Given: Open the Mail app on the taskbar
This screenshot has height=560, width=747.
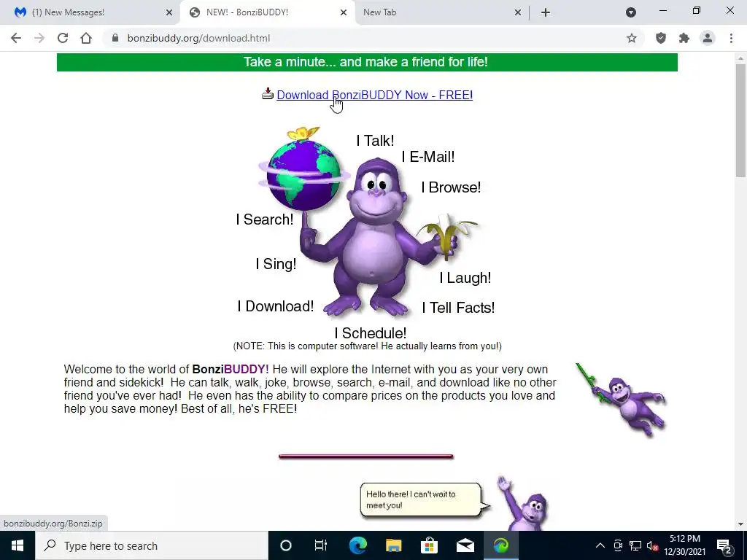Looking at the screenshot, I should coord(465,545).
